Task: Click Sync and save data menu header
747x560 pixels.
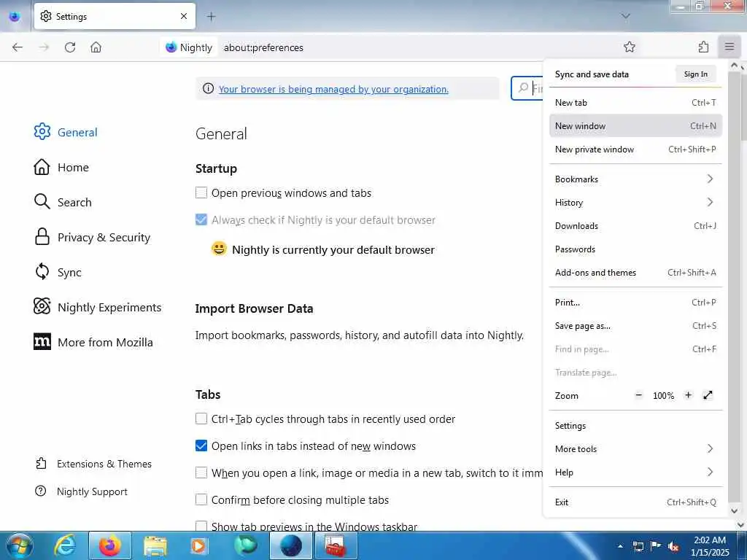Action: 592,74
